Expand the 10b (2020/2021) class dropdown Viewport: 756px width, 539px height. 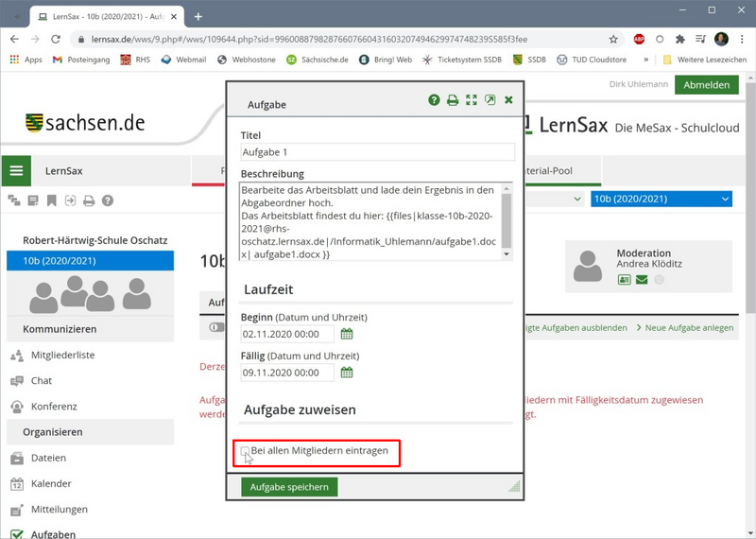coord(661,199)
